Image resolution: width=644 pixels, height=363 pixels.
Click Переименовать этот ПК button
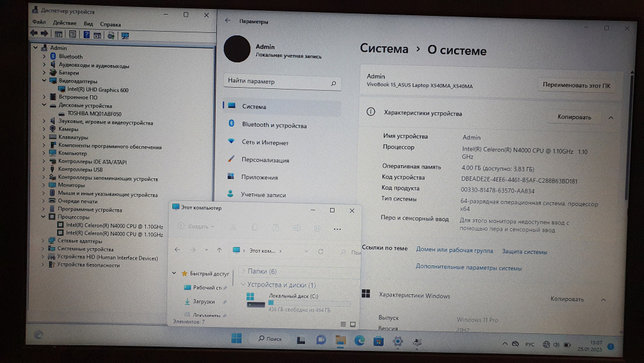click(576, 85)
